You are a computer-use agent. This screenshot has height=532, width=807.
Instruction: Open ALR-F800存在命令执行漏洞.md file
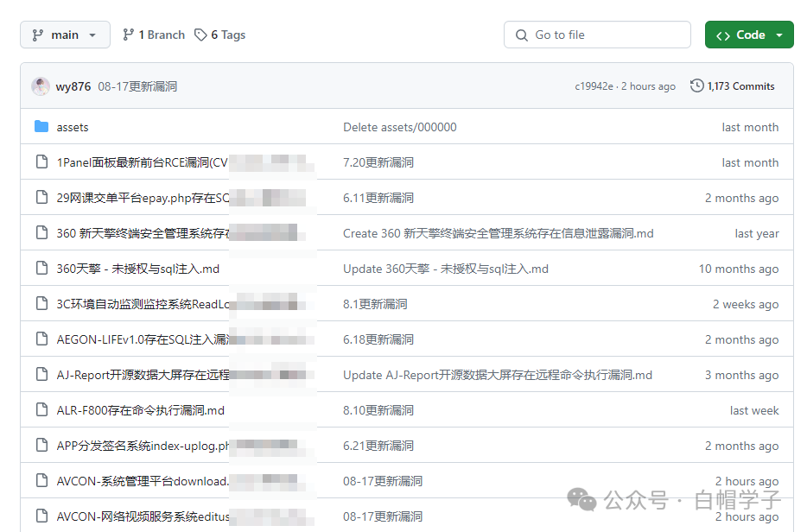point(141,411)
